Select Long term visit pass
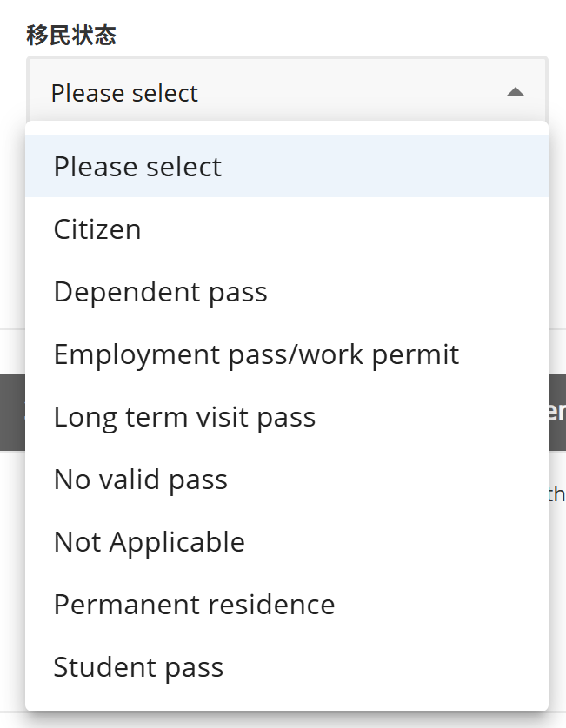This screenshot has width=566, height=728. (184, 416)
